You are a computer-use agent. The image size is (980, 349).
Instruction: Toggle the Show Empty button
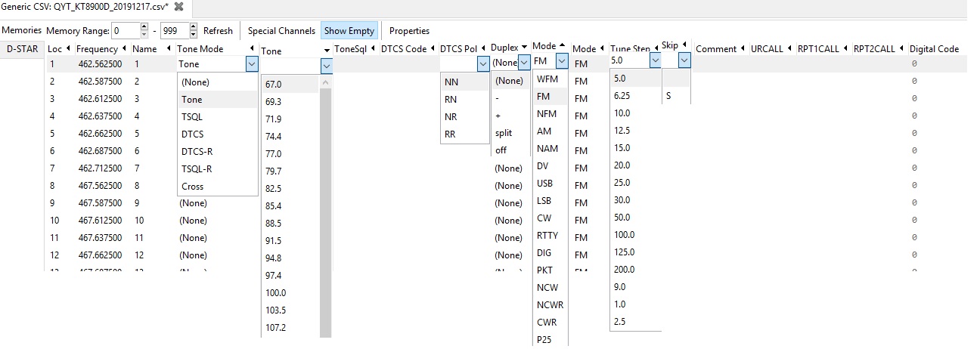point(349,31)
